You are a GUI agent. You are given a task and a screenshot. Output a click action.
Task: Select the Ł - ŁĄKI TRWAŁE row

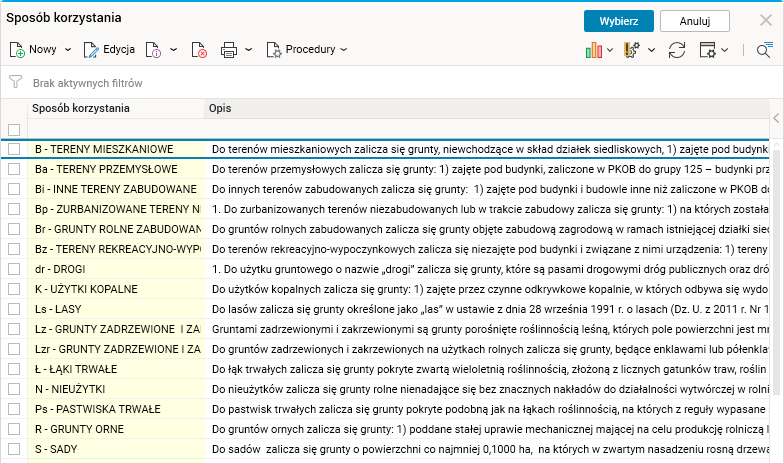[x=385, y=369]
